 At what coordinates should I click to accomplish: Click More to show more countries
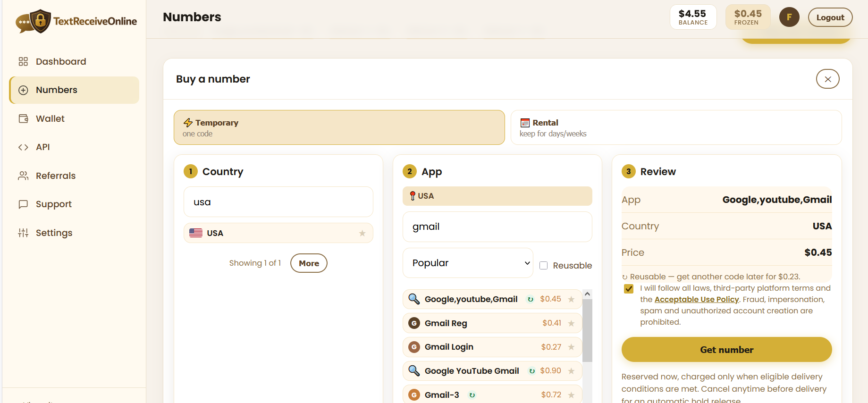click(x=309, y=263)
